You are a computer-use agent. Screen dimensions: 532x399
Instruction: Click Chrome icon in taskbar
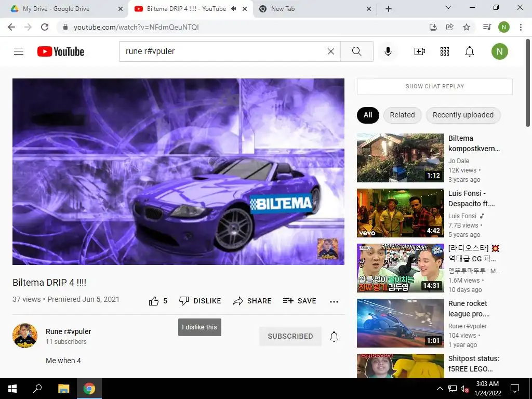point(89,389)
